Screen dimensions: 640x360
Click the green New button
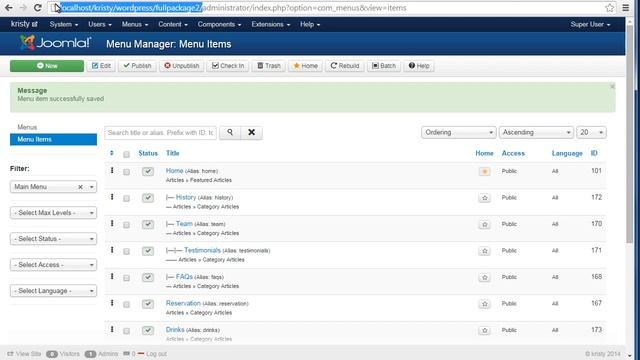point(47,66)
